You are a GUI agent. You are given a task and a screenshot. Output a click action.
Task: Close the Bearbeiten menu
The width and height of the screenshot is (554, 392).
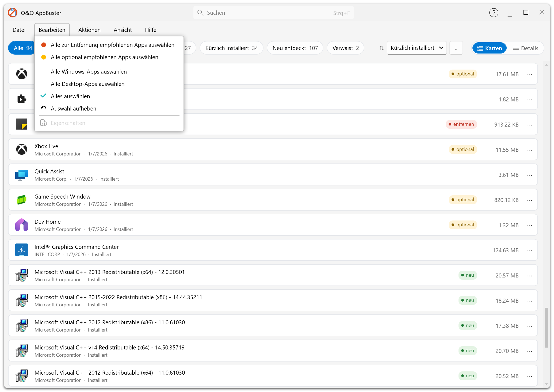pos(52,30)
